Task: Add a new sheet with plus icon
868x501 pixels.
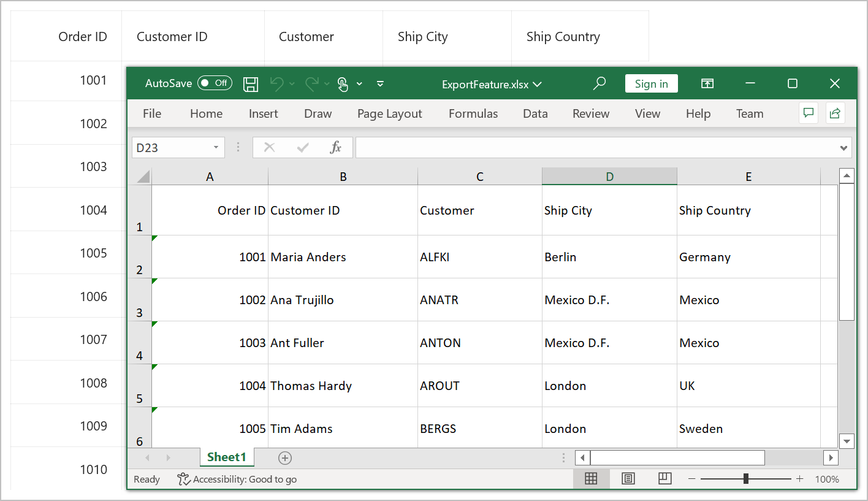Action: tap(285, 457)
